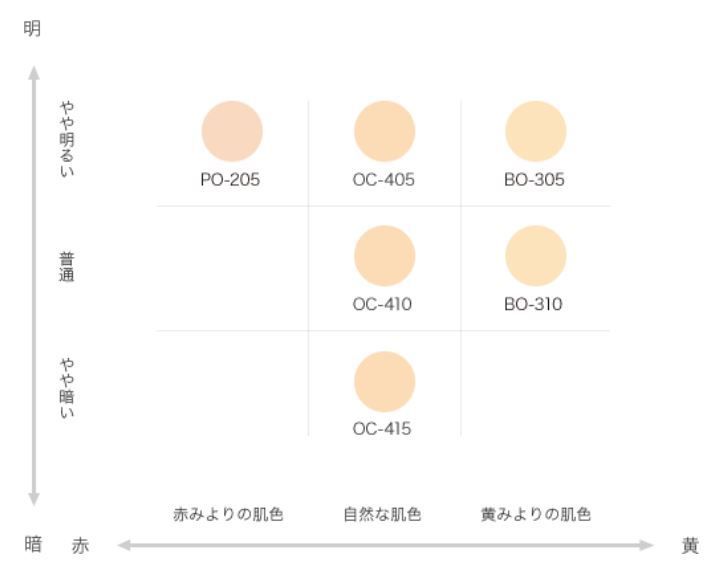Click the OC-405 text label
The width and height of the screenshot is (718, 578).
click(384, 180)
